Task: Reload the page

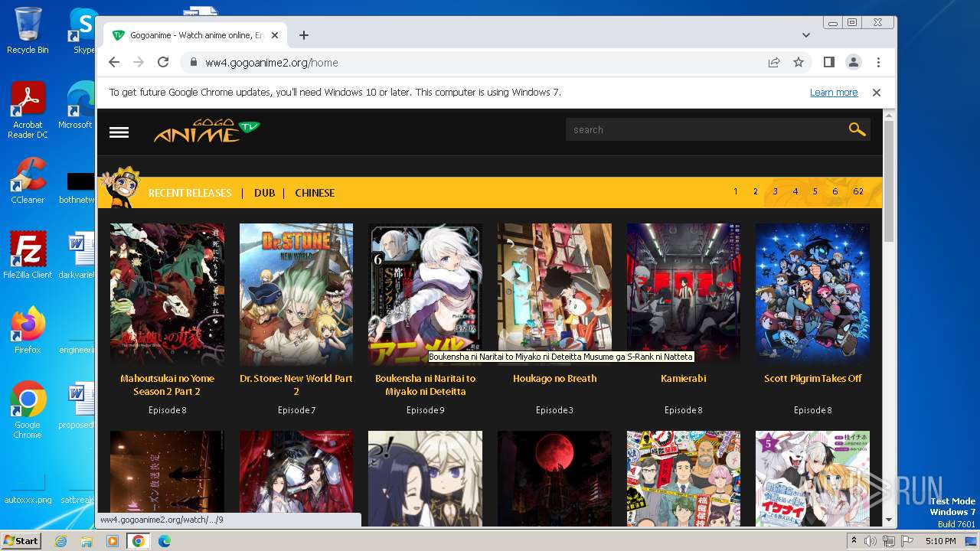Action: point(163,62)
